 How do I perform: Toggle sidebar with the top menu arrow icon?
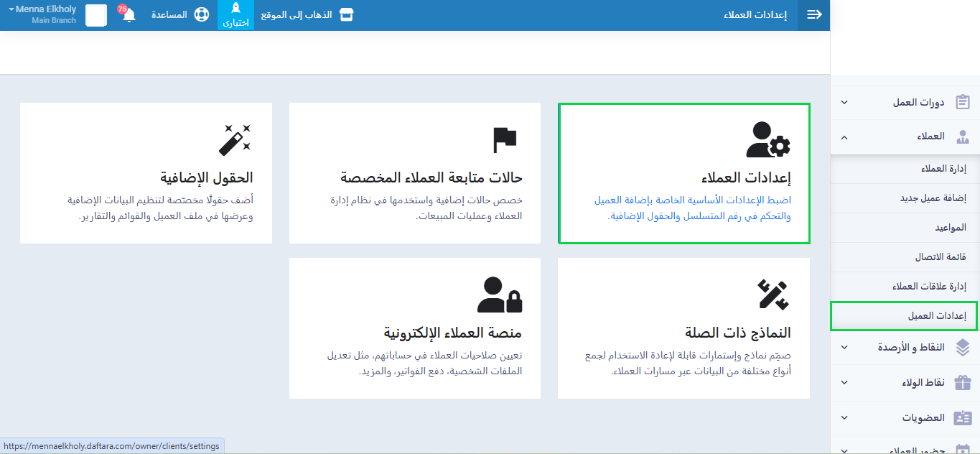coord(814,15)
